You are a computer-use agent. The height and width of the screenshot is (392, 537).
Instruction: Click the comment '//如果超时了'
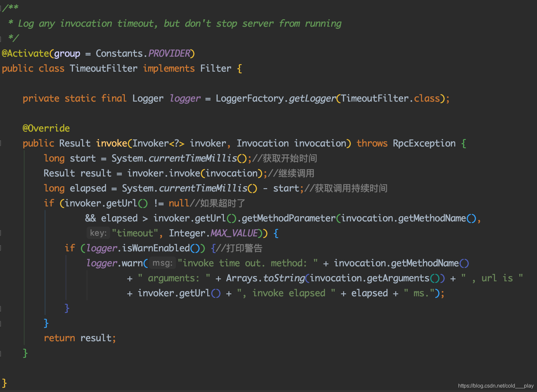tap(217, 203)
